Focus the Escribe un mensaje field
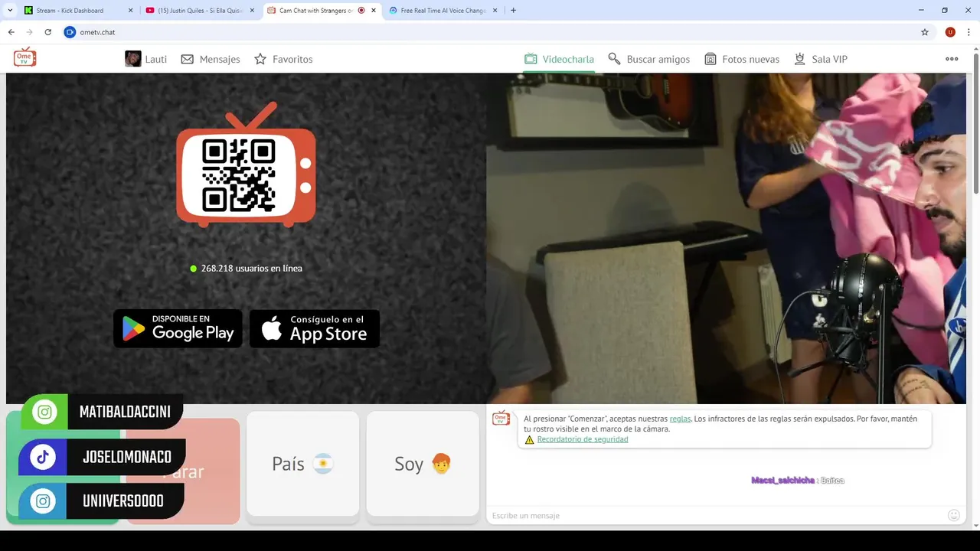 (x=716, y=516)
